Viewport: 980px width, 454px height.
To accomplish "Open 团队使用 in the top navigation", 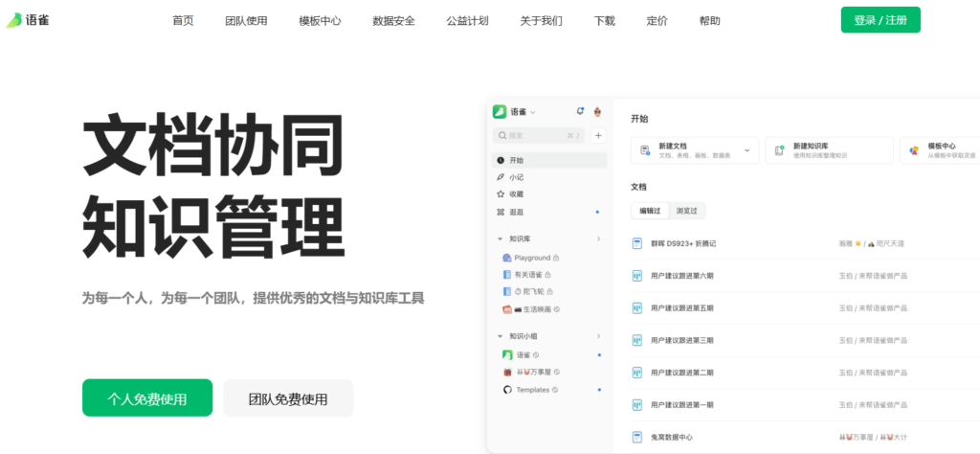I will pyautogui.click(x=246, y=21).
